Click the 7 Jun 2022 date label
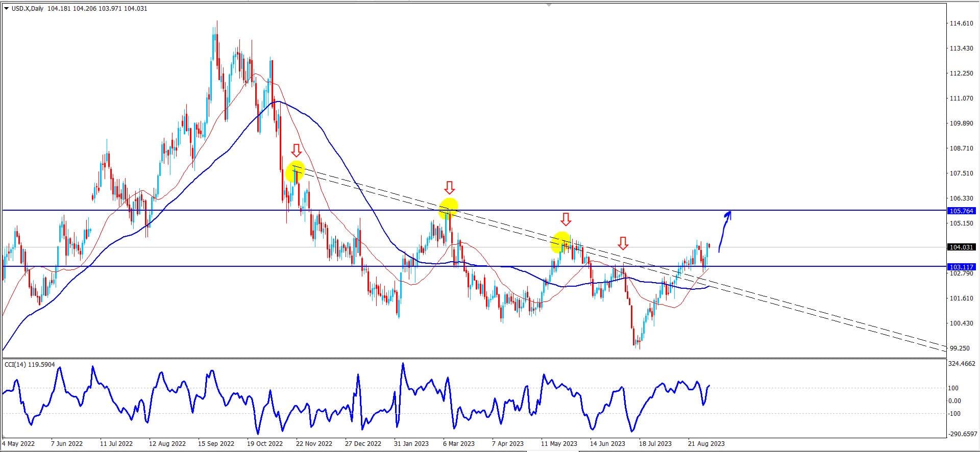The width and height of the screenshot is (980, 452). [x=67, y=444]
